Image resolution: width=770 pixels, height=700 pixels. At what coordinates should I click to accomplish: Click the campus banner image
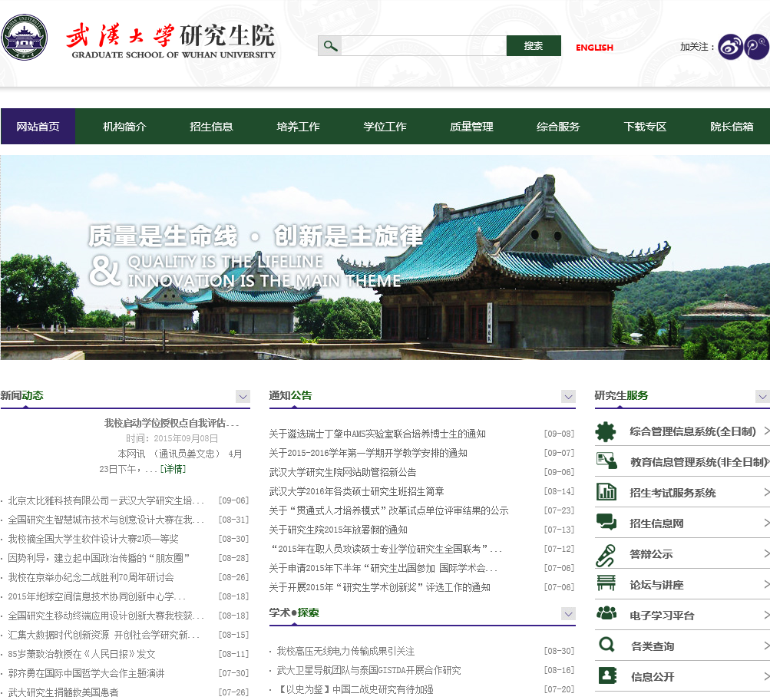point(385,258)
